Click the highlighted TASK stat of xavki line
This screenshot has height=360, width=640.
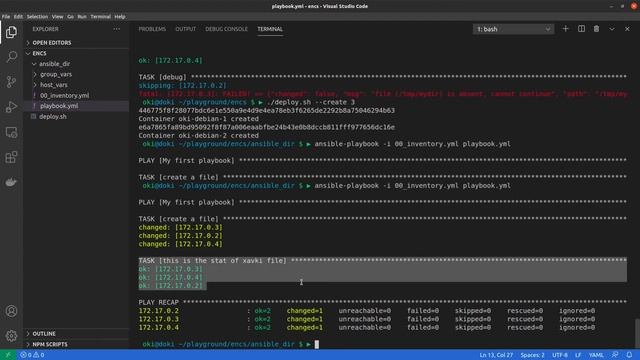(x=382, y=260)
